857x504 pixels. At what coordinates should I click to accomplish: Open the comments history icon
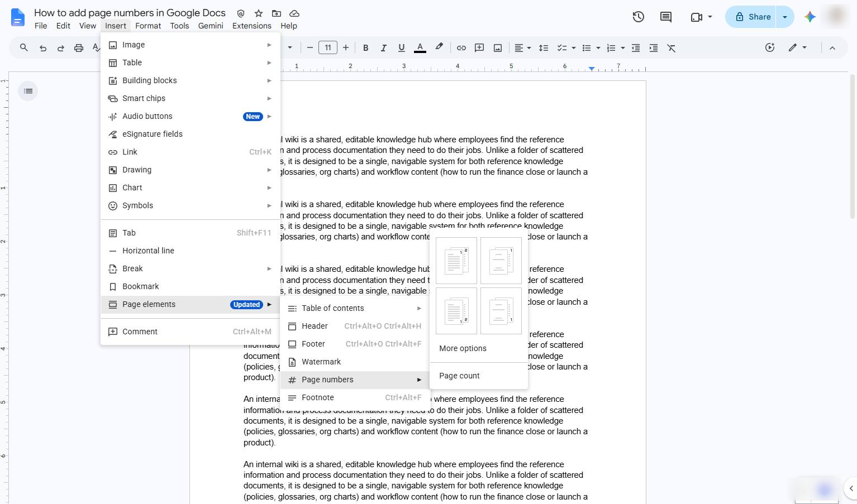(x=666, y=17)
